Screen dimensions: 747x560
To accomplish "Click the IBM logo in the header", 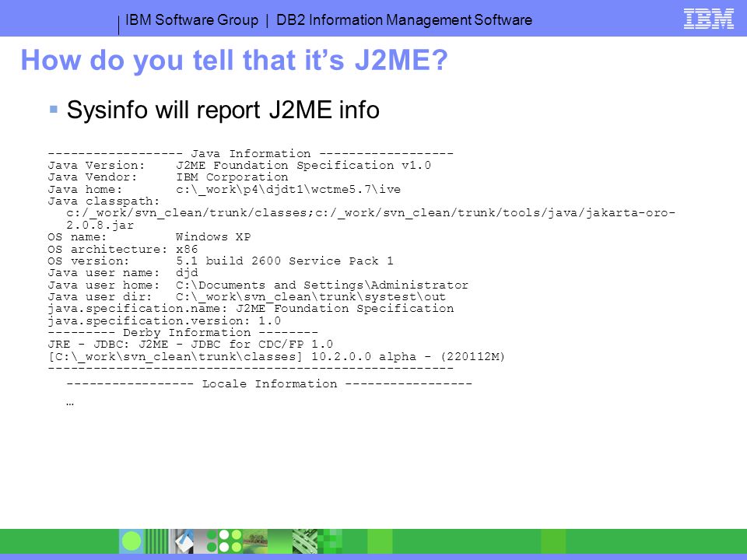I will coord(708,19).
